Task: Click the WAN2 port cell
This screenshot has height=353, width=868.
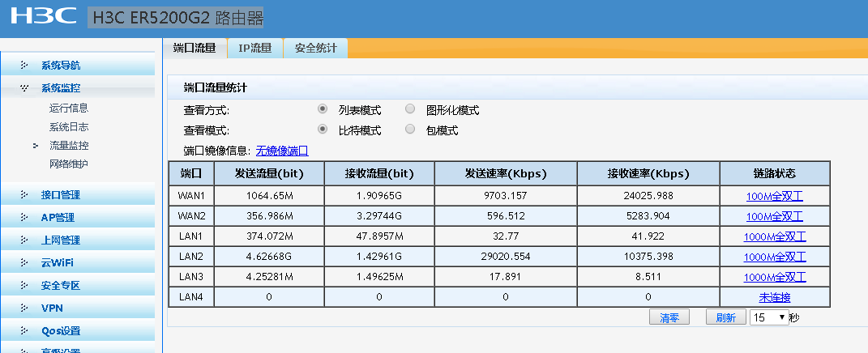Action: 191,216
